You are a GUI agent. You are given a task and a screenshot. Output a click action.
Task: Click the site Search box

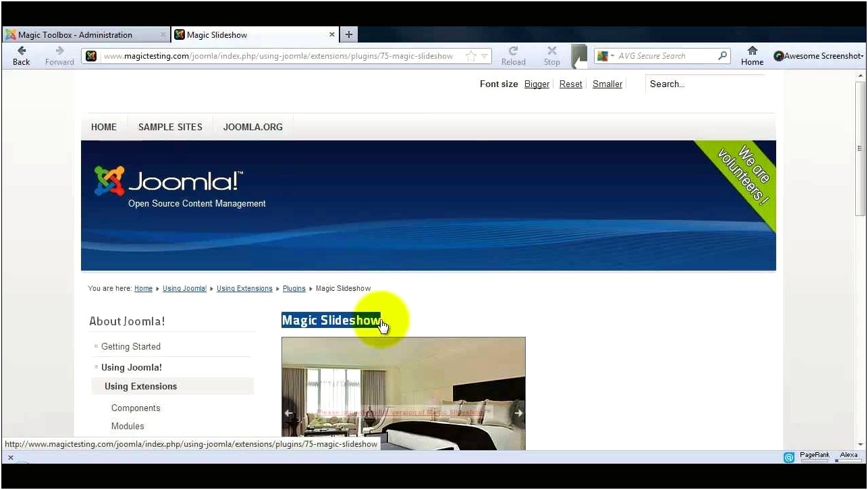(x=705, y=84)
